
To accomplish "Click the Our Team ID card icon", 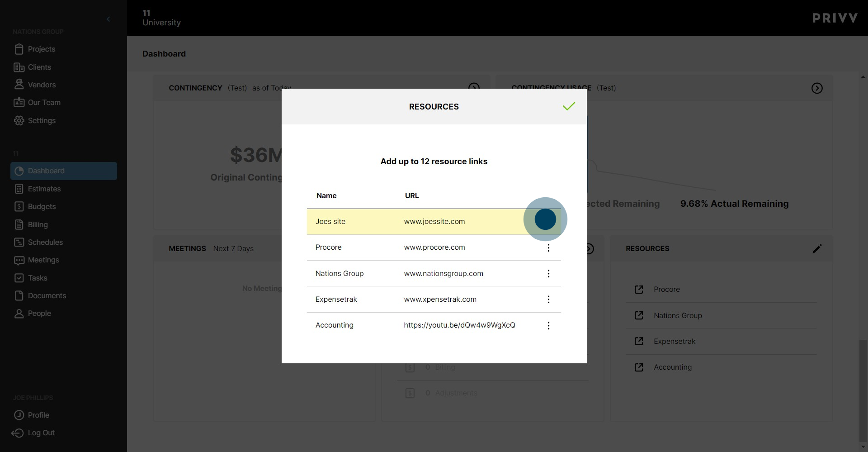I will pos(19,102).
